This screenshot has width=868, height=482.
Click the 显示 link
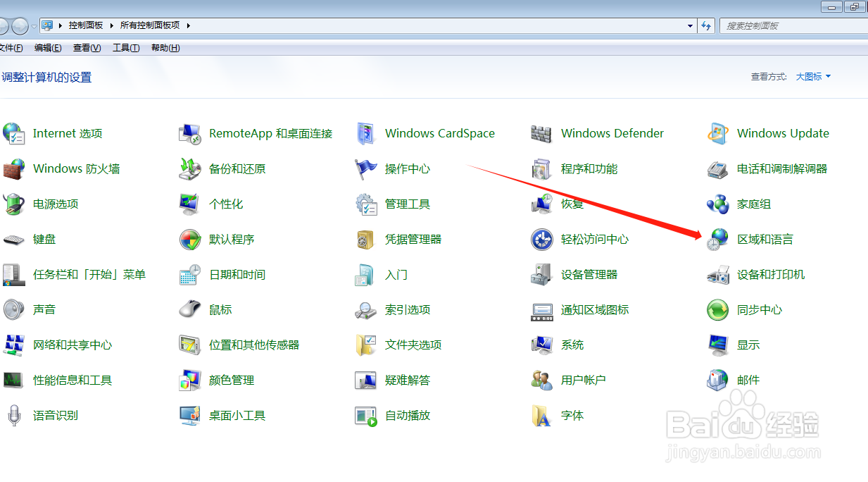point(748,345)
